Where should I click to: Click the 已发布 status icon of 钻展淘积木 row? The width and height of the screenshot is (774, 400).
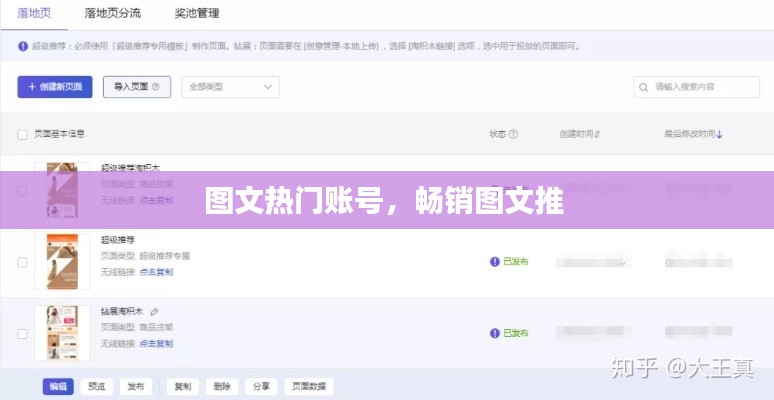[494, 333]
